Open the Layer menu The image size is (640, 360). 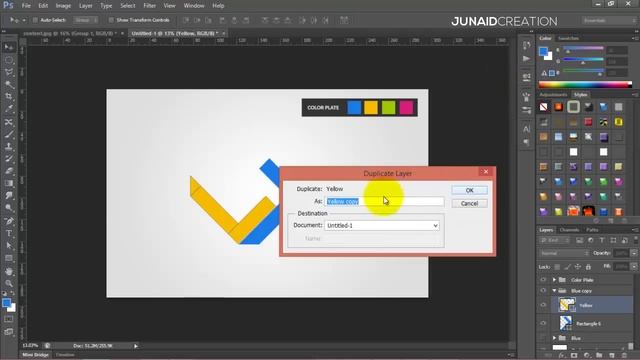(85, 6)
